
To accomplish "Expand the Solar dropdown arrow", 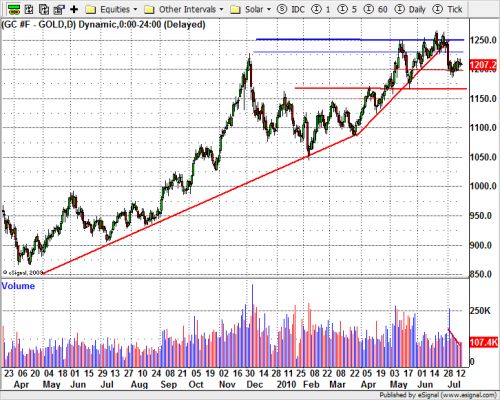I will (269, 9).
